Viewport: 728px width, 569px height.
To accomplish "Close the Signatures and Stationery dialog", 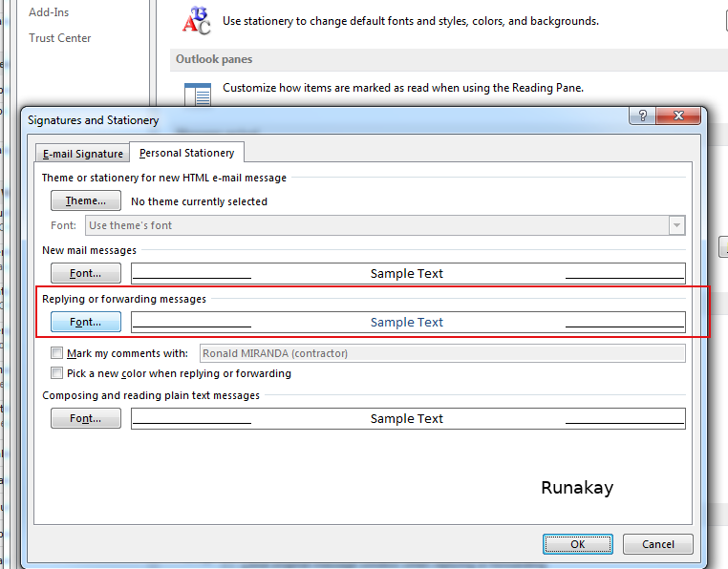I will coord(678,116).
